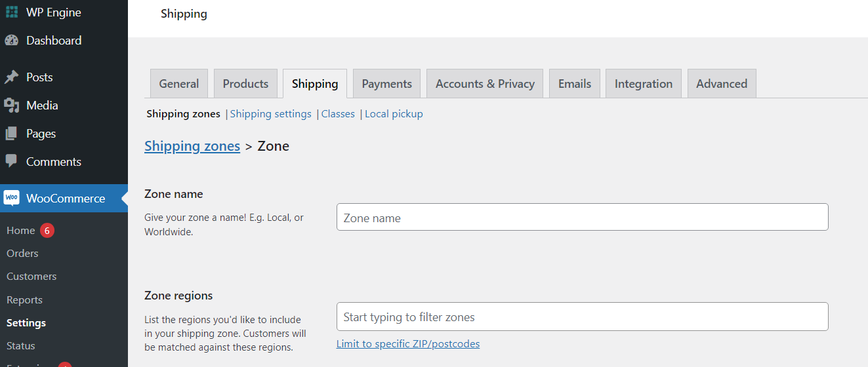Select the Payments tab
This screenshot has height=367, width=868.
387,84
